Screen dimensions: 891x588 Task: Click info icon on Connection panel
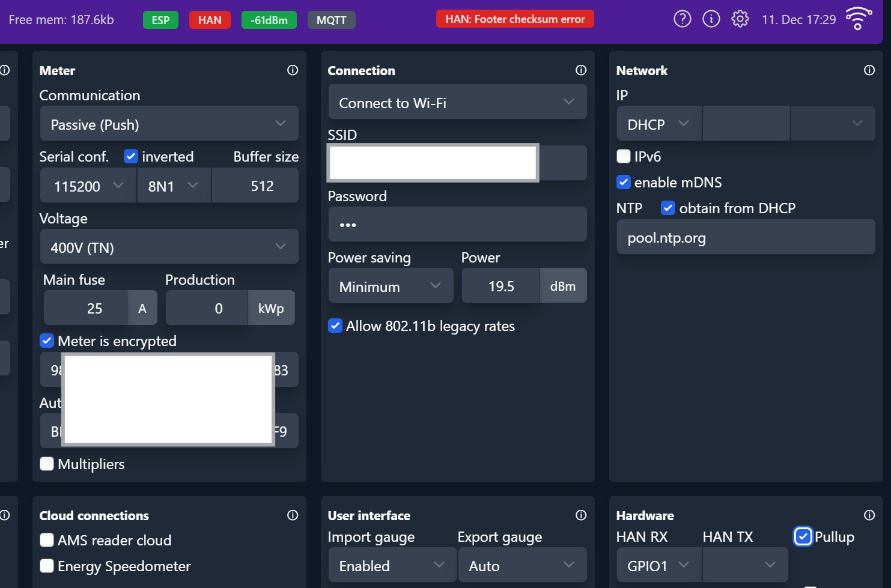pos(581,70)
